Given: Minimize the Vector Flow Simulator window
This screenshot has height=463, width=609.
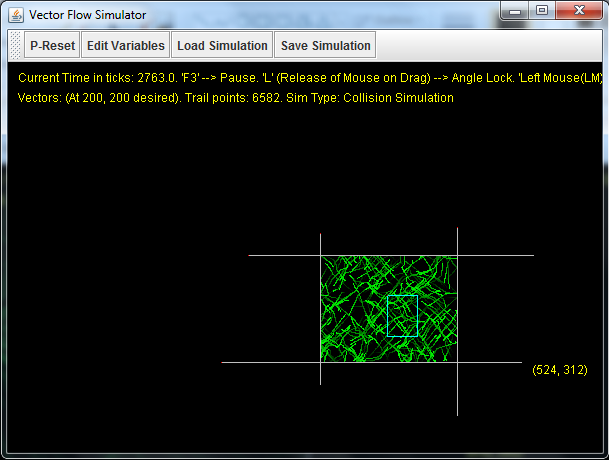Looking at the screenshot, I should [x=515, y=10].
